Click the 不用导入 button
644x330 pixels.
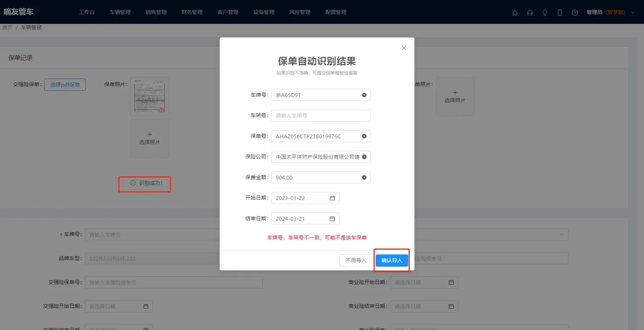356,260
